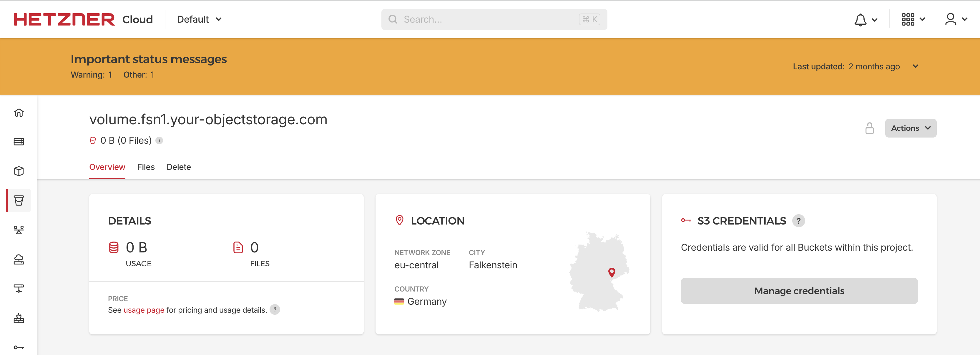Open the Default project dropdown
Viewport: 980px width, 355px height.
[x=199, y=19]
